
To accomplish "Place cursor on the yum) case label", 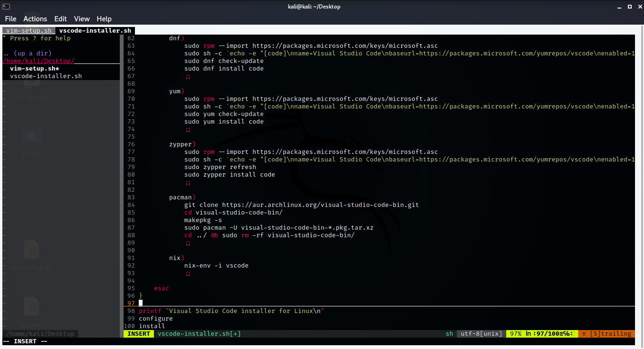I will [177, 91].
